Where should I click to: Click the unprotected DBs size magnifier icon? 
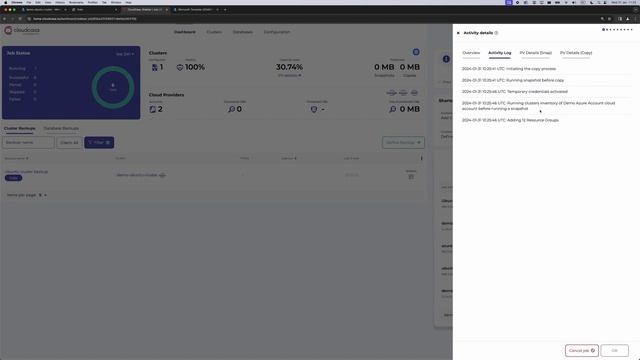(393, 109)
